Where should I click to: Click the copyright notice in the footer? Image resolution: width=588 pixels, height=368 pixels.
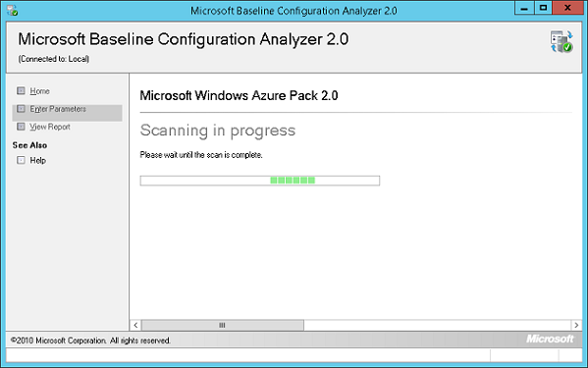(x=90, y=341)
